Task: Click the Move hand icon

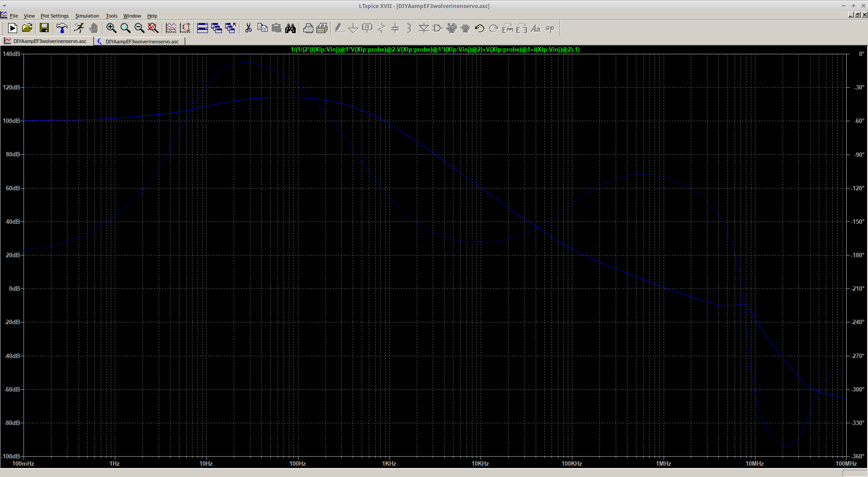Action: (x=451, y=28)
